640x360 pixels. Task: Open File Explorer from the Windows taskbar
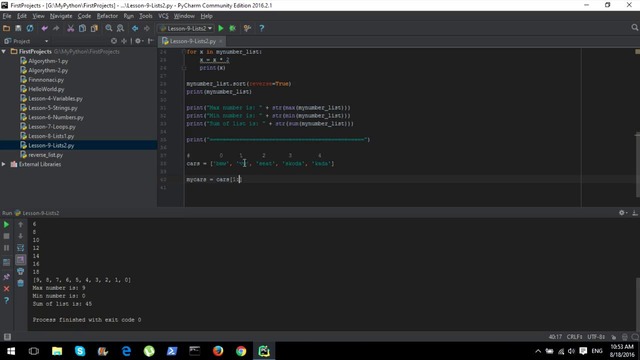[57, 351]
